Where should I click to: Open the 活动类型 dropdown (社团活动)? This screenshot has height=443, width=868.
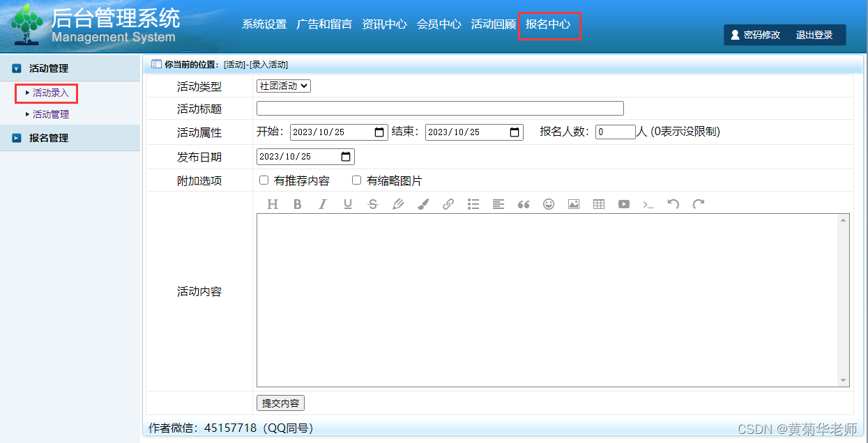click(284, 86)
